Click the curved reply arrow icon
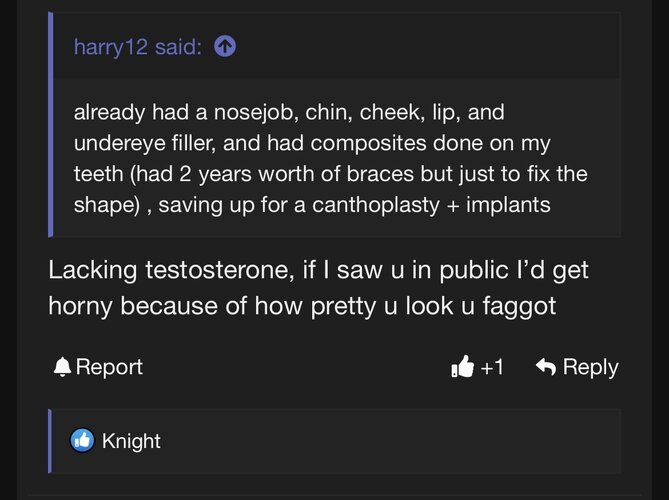Viewport: 669px width, 500px height. [x=546, y=367]
